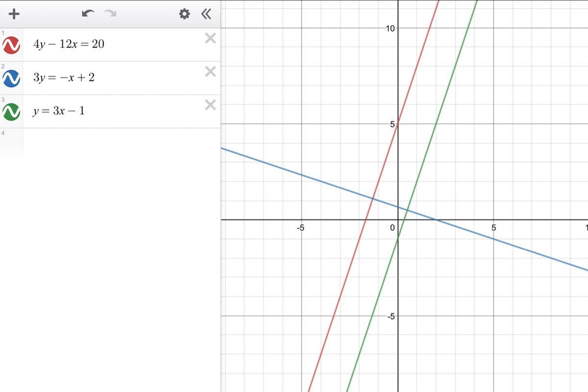The height and width of the screenshot is (392, 588).
Task: Hide the green line y = 3x − 1
Action: pyautogui.click(x=11, y=111)
